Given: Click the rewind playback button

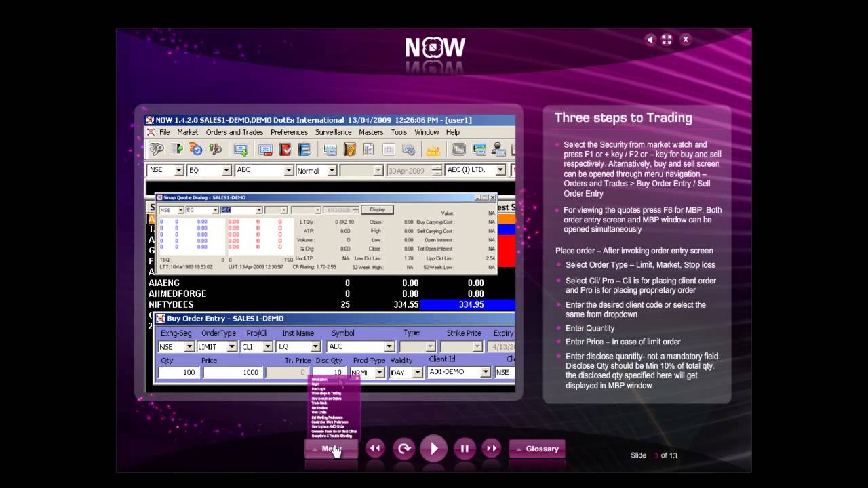Looking at the screenshot, I should pyautogui.click(x=375, y=448).
